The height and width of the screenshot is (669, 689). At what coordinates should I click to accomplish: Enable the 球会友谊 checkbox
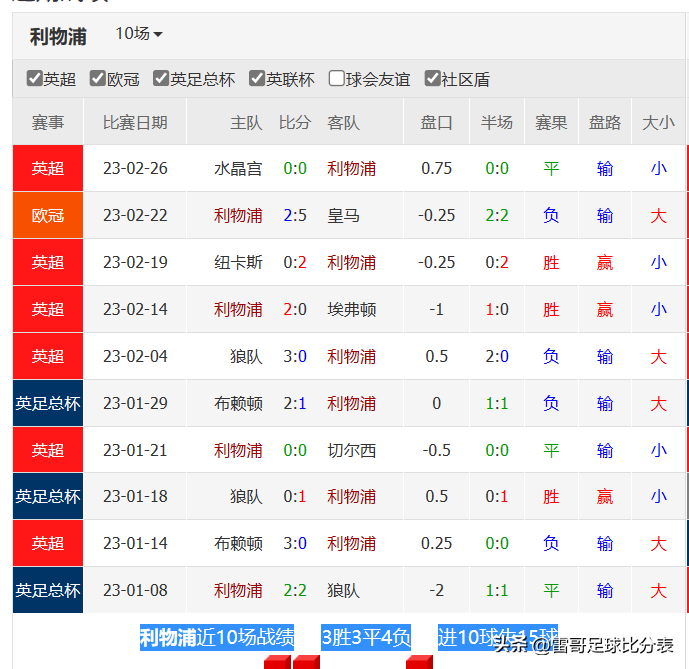pyautogui.click(x=336, y=79)
